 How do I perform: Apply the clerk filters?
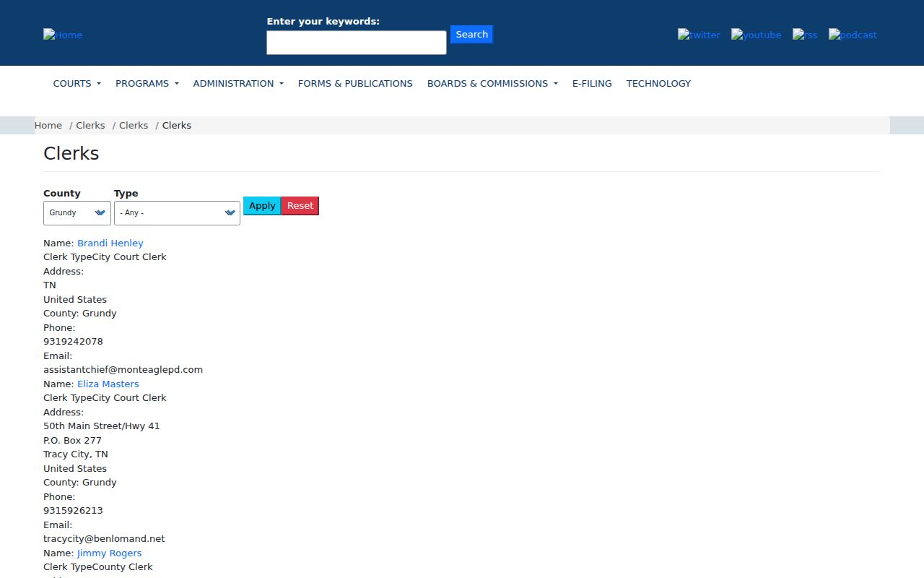(x=262, y=206)
